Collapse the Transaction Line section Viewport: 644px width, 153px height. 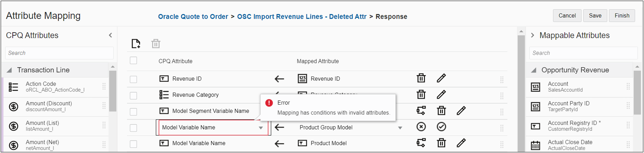pos(10,70)
